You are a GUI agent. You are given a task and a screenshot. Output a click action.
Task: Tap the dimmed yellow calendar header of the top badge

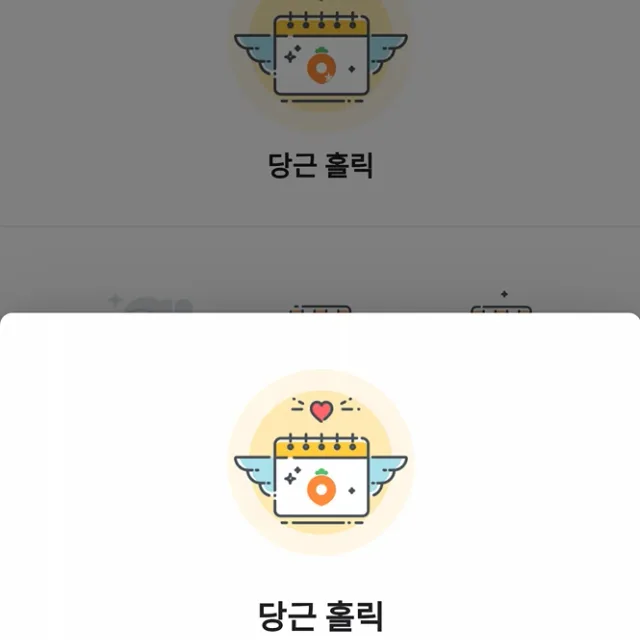pyautogui.click(x=322, y=26)
